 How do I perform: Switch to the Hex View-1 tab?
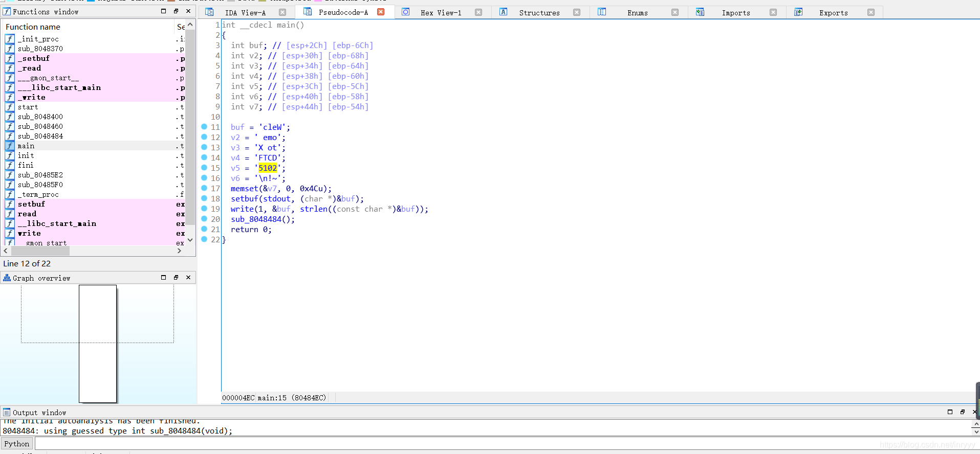441,13
